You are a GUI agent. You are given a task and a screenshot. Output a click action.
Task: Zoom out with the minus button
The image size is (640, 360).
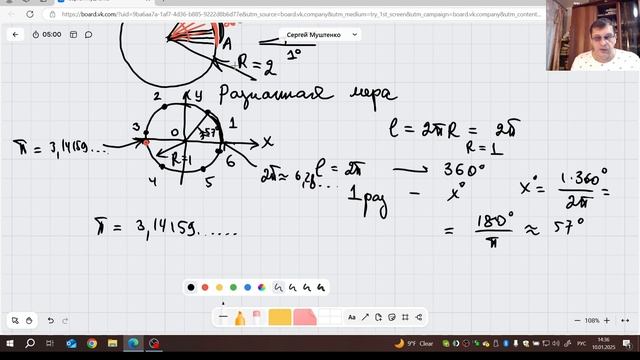click(x=577, y=320)
